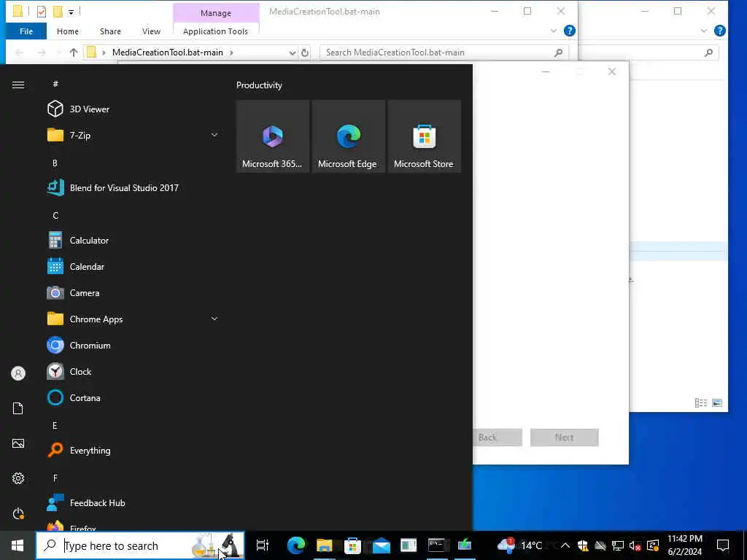This screenshot has height=560, width=747.
Task: Click the MediaCreationTool.bat-main breadcrumb
Action: pyautogui.click(x=168, y=52)
